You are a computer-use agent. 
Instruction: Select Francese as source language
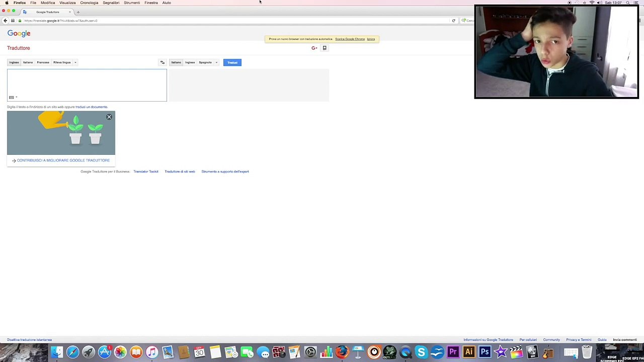[x=43, y=62]
